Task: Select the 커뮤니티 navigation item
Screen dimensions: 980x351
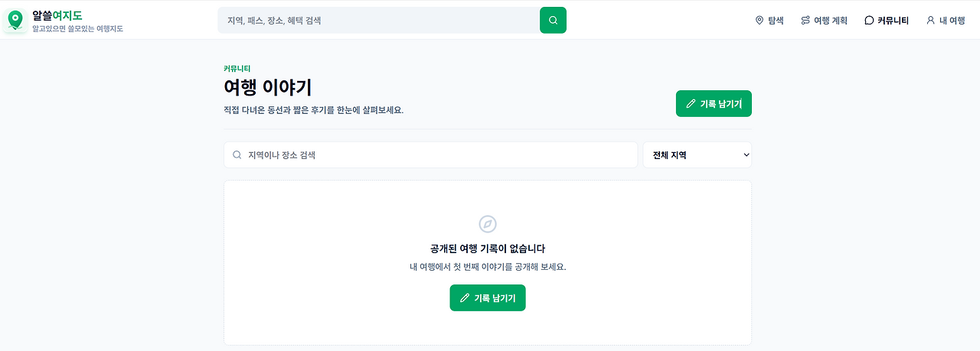Action: [887, 21]
